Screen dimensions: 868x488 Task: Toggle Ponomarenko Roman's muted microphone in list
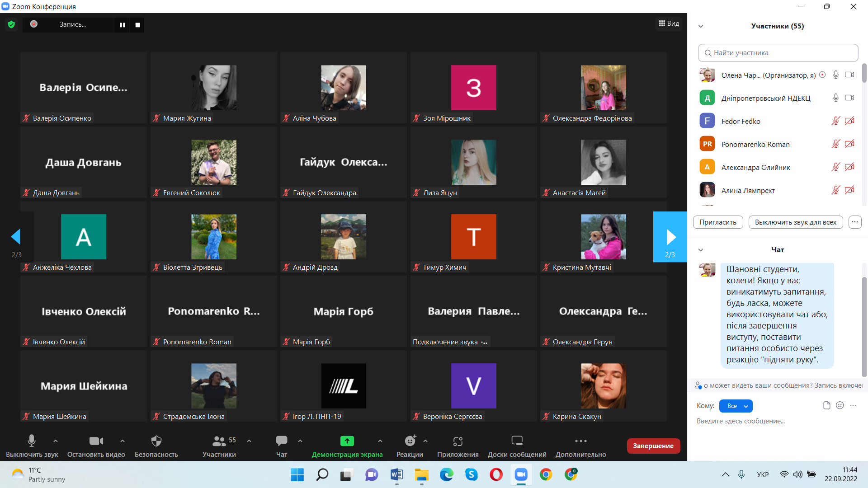pos(835,144)
